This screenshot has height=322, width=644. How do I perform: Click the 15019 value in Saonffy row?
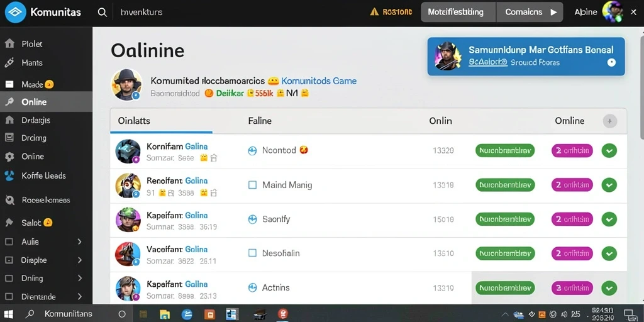pyautogui.click(x=443, y=219)
